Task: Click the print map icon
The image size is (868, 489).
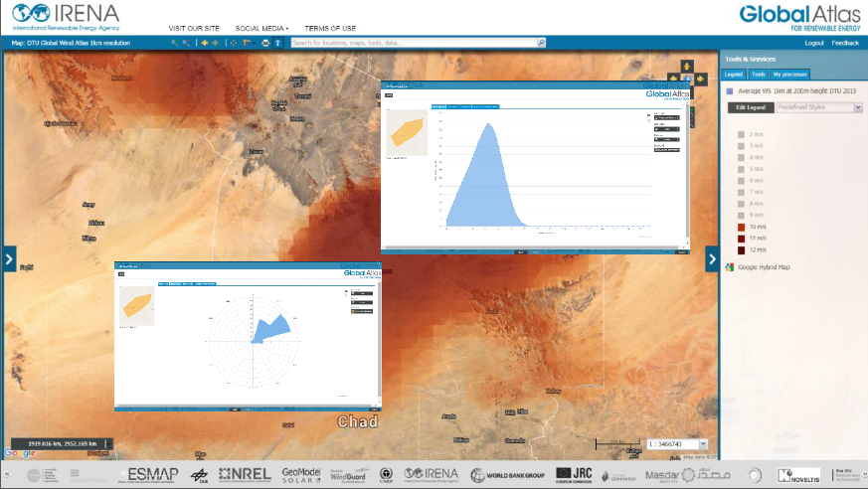Action: [265, 43]
